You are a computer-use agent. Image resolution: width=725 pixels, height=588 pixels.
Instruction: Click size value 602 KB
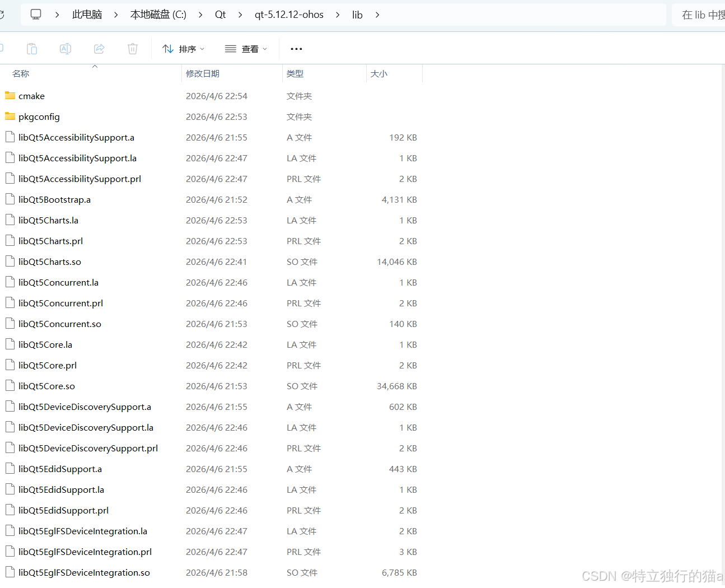coord(403,407)
